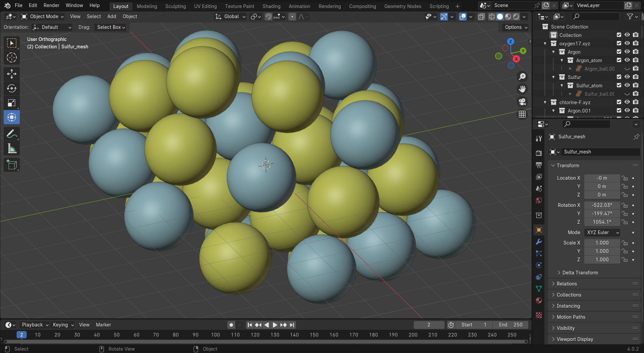The height and width of the screenshot is (353, 644).
Task: Click the Options button in viewport
Action: click(516, 27)
